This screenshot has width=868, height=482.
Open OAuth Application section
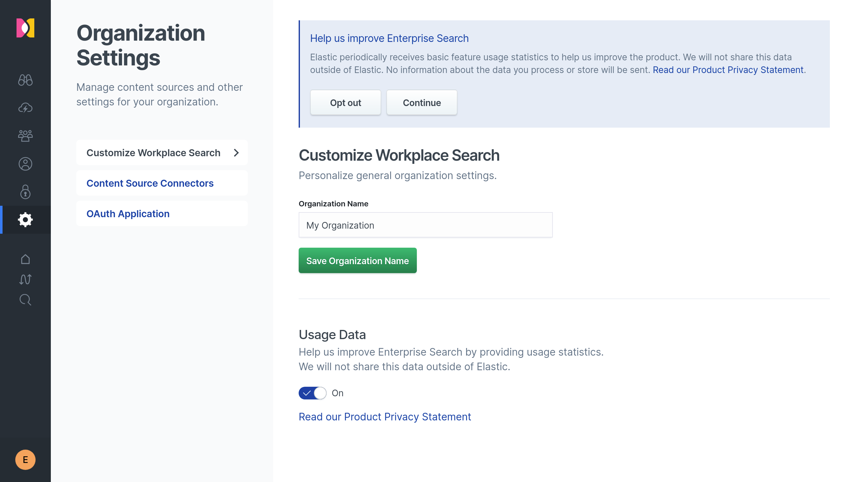coord(162,214)
